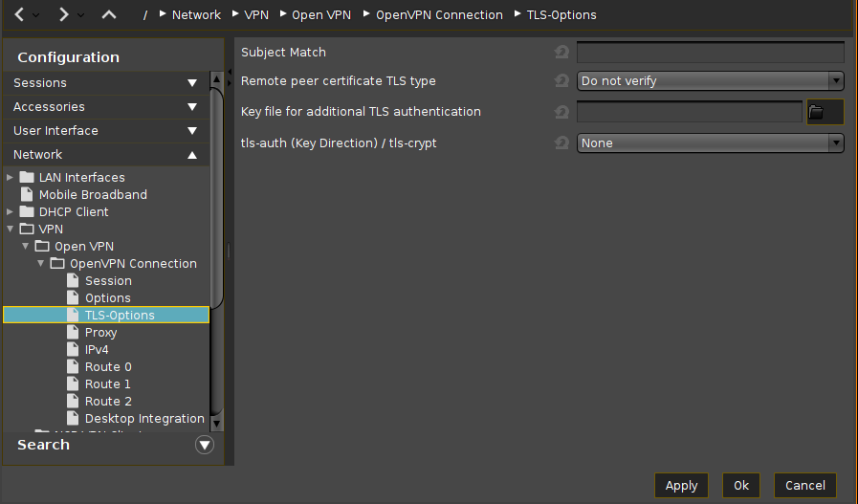
Task: Click the forward navigation arrow
Action: pos(63,14)
